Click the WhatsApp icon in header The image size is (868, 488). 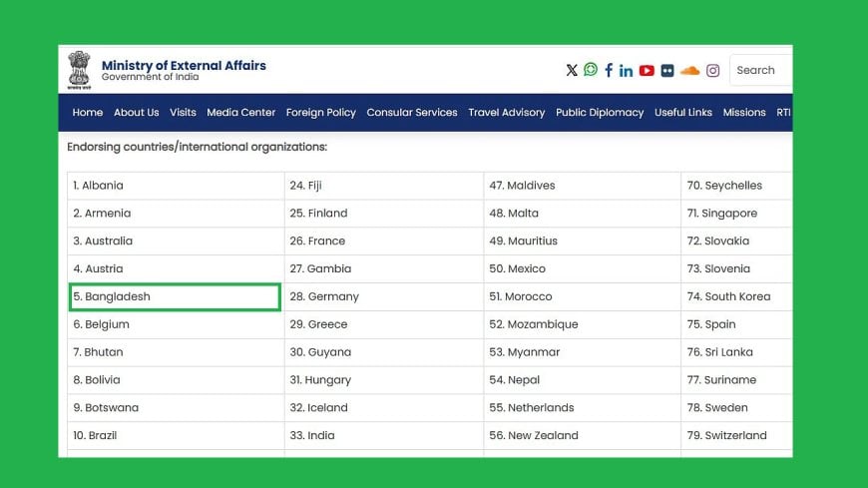tap(591, 70)
